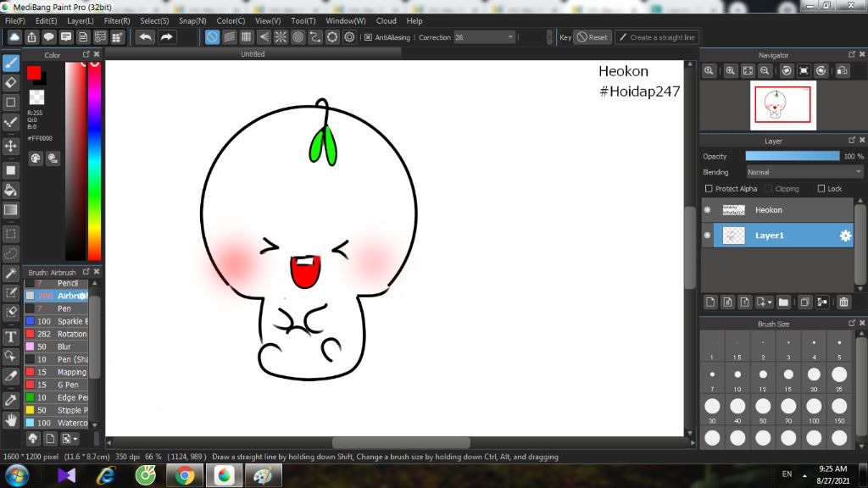
Task: Click the rainbow hue bar
Action: (95, 160)
